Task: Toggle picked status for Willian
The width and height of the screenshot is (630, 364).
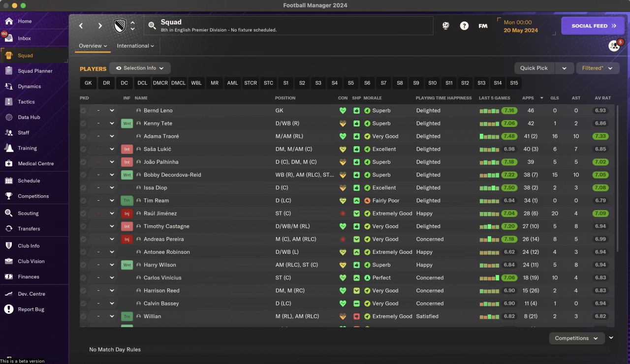Action: pos(83,316)
